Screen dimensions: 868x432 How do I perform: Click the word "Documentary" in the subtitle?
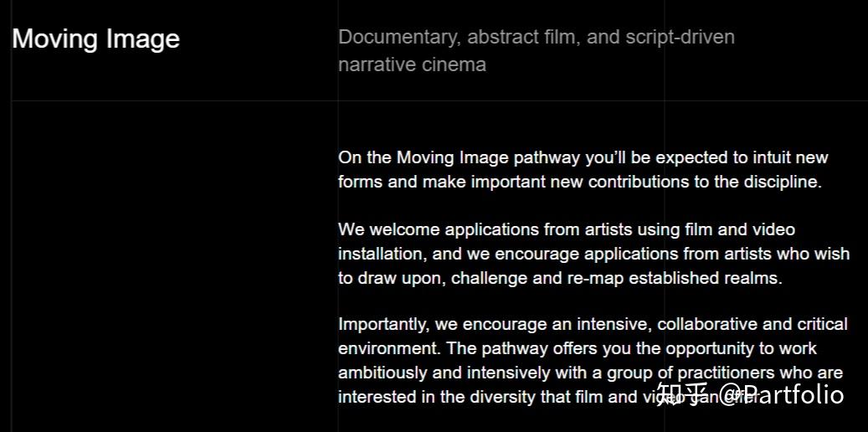pyautogui.click(x=397, y=38)
